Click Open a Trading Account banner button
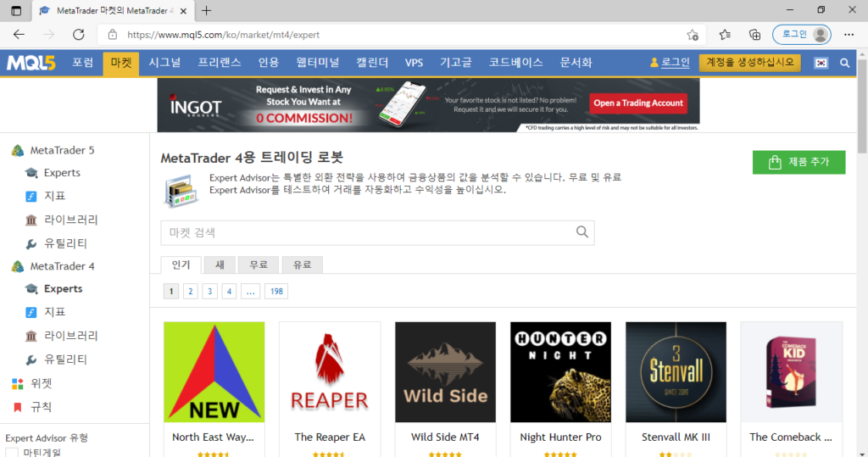868x457 pixels. [638, 103]
